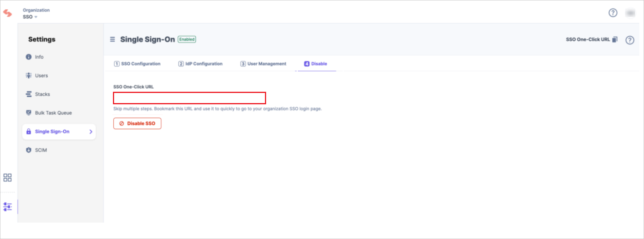
Task: Click the Bulk Task Queue icon
Action: (x=29, y=113)
